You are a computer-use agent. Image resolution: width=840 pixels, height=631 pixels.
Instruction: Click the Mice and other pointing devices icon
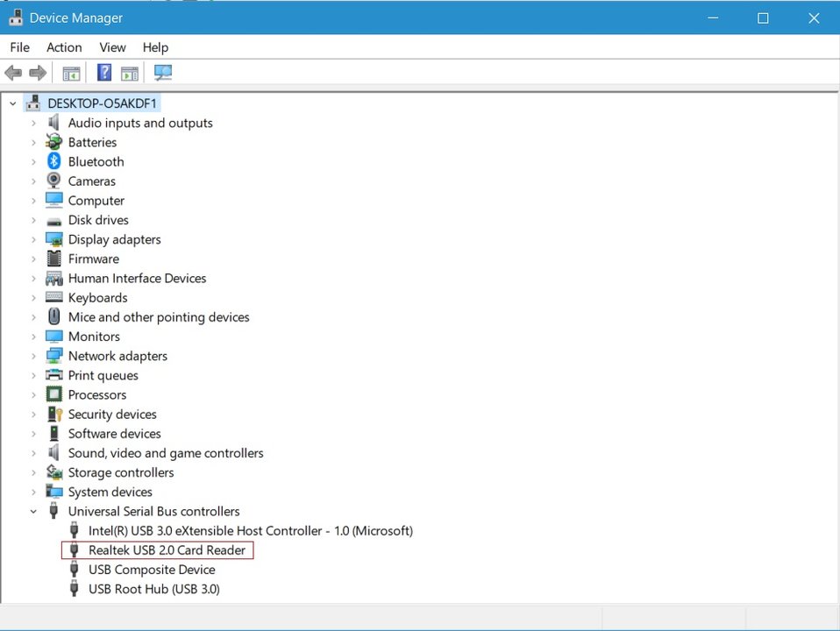click(x=53, y=316)
